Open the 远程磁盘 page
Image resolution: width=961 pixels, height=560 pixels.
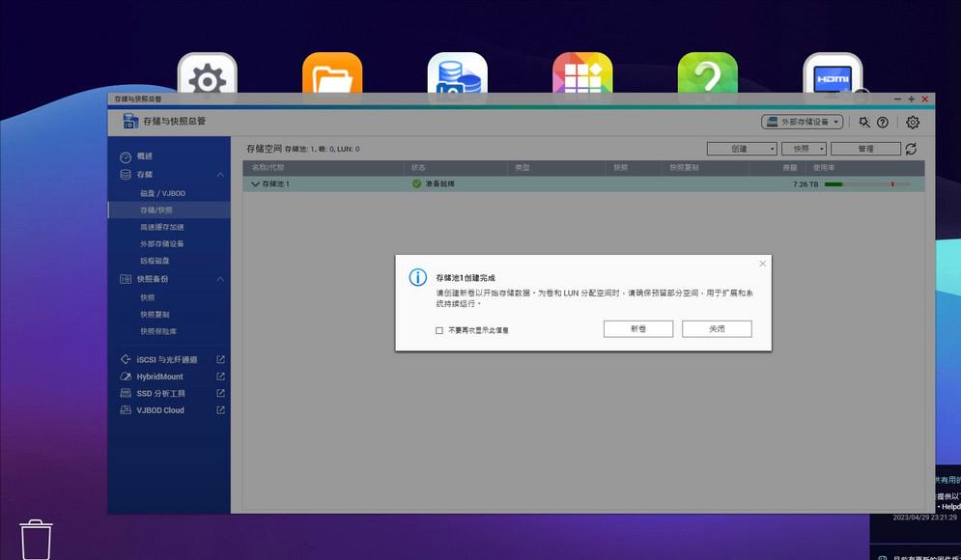click(155, 261)
